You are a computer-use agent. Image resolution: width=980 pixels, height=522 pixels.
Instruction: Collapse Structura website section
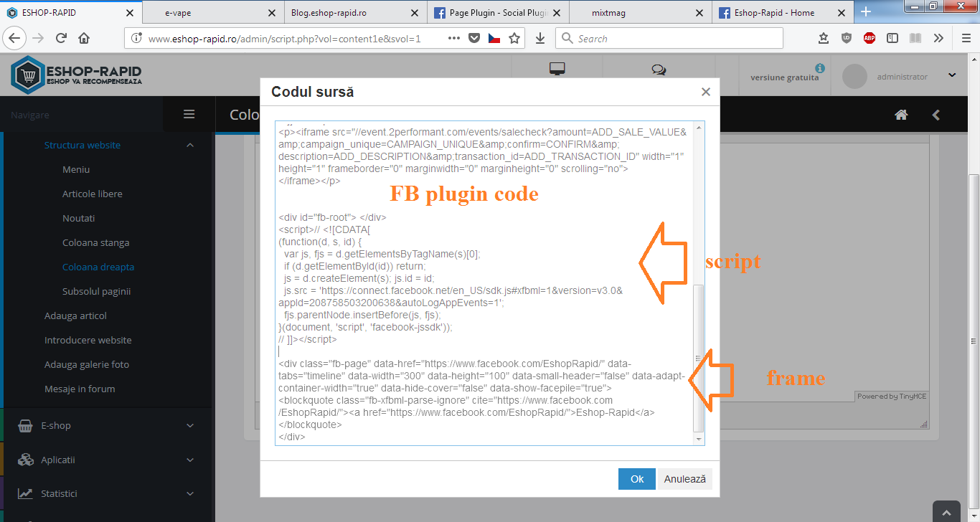tap(190, 145)
